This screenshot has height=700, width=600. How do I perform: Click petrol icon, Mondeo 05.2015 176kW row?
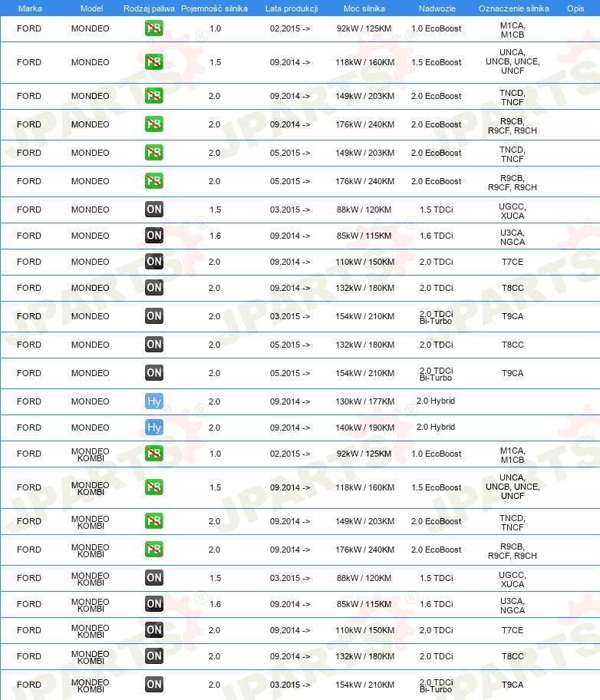[154, 181]
